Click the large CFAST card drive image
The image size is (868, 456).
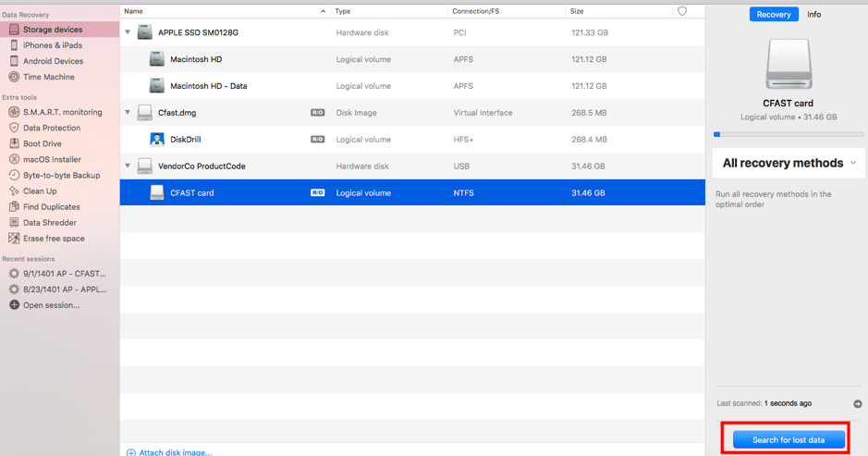(x=789, y=64)
